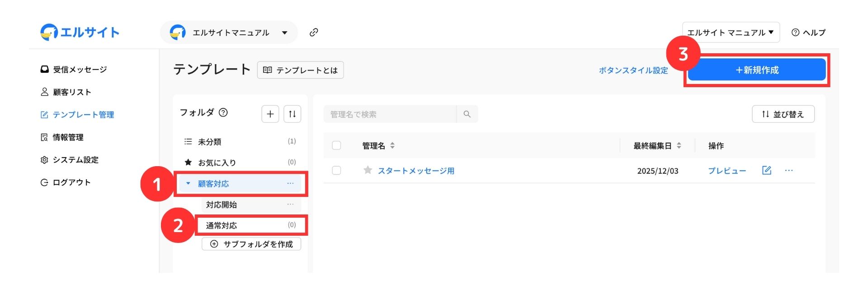The image size is (868, 289).
Task: Open the 顧客対応 folder options menu
Action: pos(290,183)
